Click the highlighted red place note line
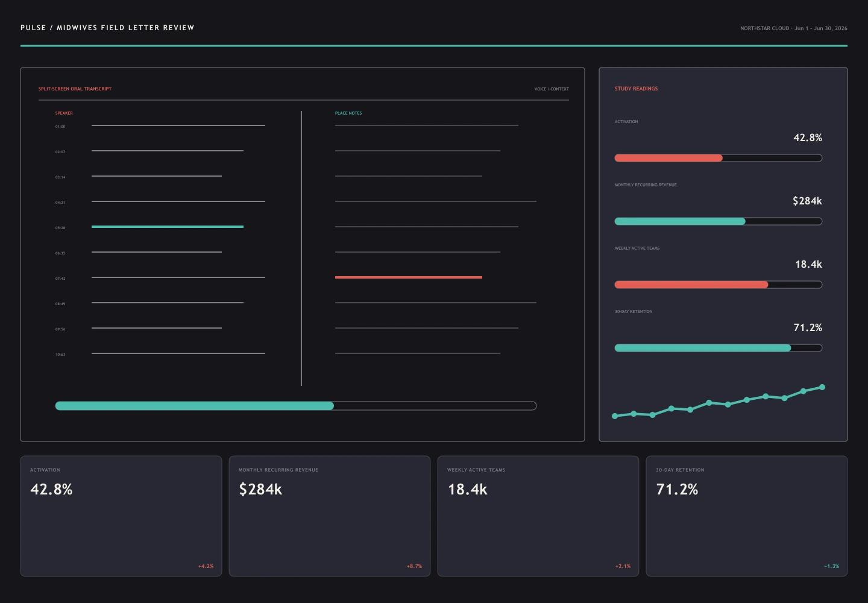 pyautogui.click(x=409, y=277)
